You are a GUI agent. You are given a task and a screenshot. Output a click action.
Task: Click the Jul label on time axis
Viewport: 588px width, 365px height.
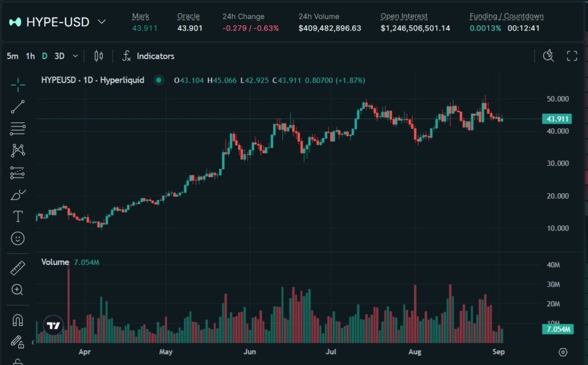tap(331, 352)
